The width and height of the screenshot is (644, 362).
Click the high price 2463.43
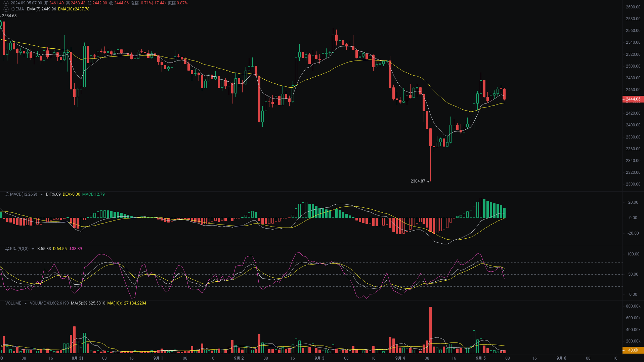point(78,3)
